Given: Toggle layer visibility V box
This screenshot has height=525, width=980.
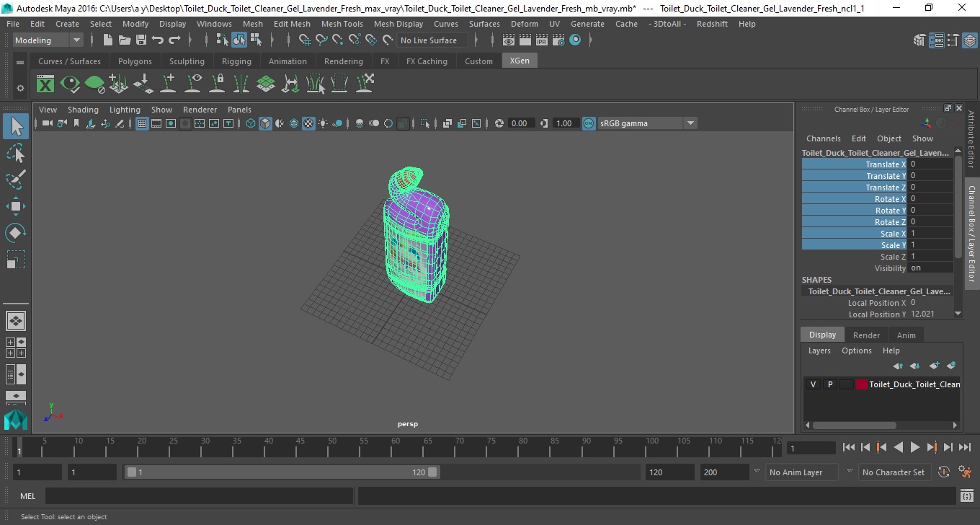Looking at the screenshot, I should coord(814,384).
